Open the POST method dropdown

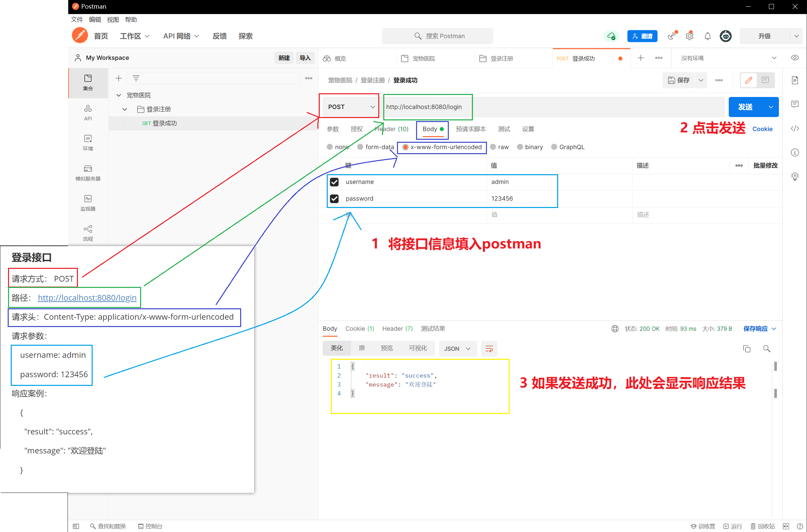350,107
